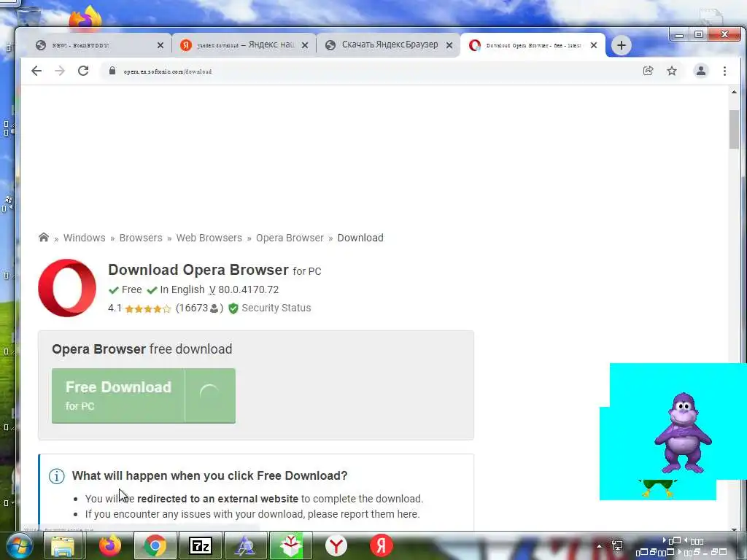Reload the page with the refresh icon
Screen dimensions: 747x560
pyautogui.click(x=83, y=71)
